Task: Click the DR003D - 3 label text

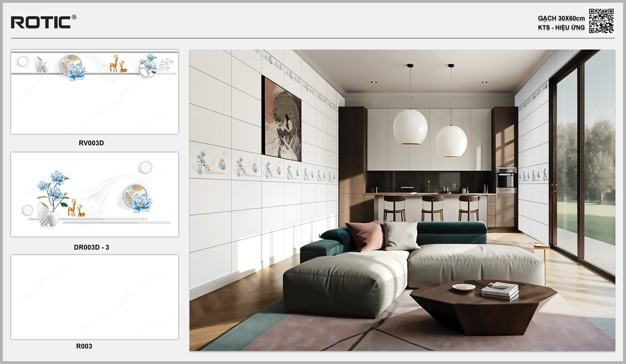Action: pyautogui.click(x=91, y=247)
